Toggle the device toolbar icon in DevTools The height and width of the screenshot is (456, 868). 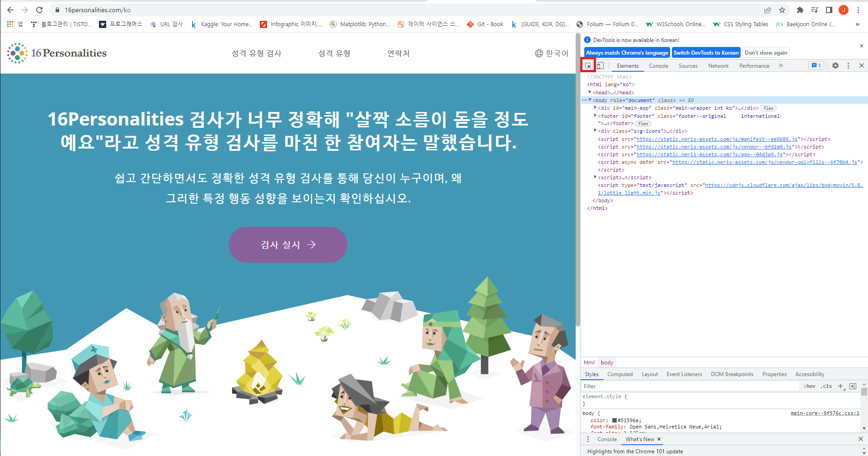(600, 65)
